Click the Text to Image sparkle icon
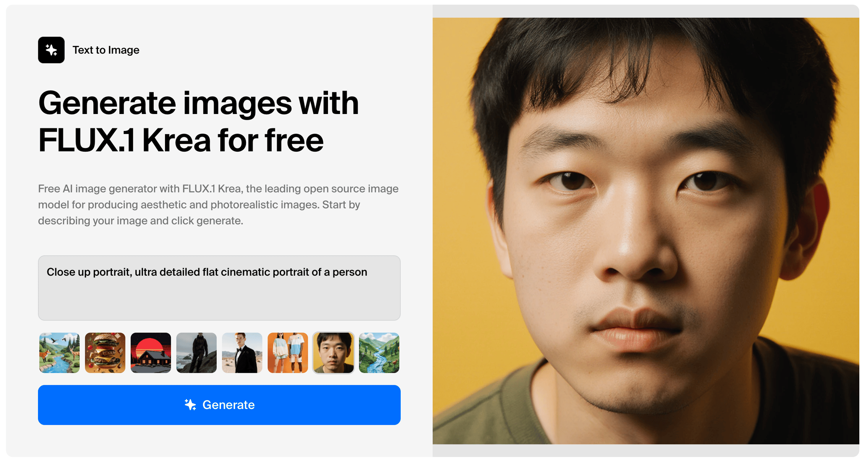This screenshot has width=868, height=464. tap(51, 50)
